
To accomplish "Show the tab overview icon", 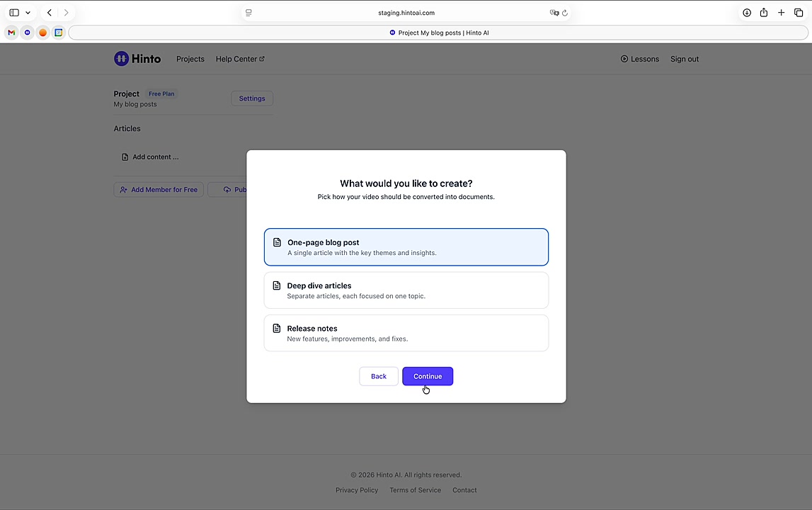I will (x=799, y=13).
